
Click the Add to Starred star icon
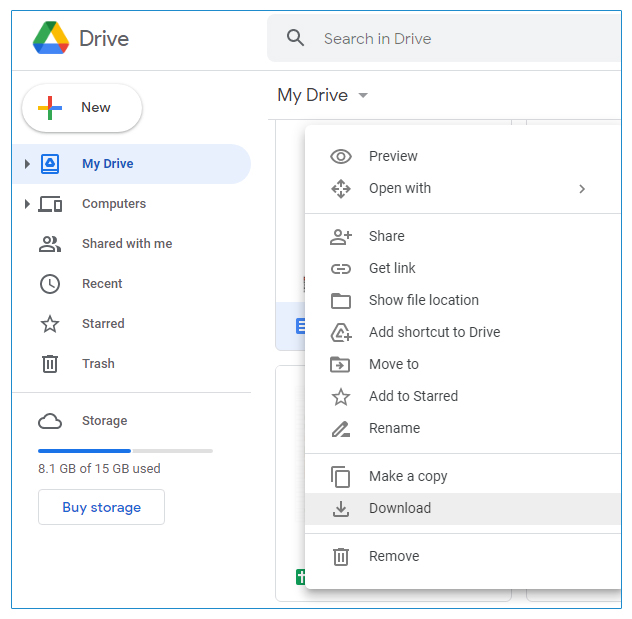click(341, 397)
